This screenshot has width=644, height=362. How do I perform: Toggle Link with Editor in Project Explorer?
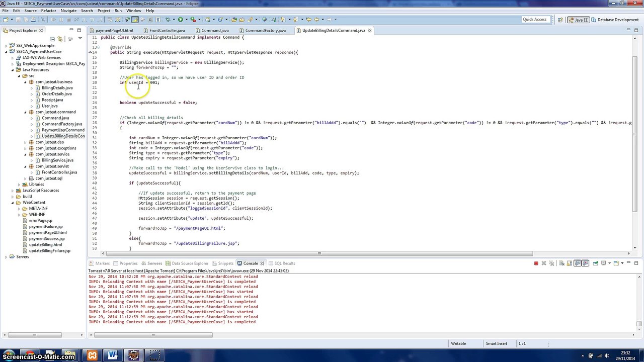[60, 39]
